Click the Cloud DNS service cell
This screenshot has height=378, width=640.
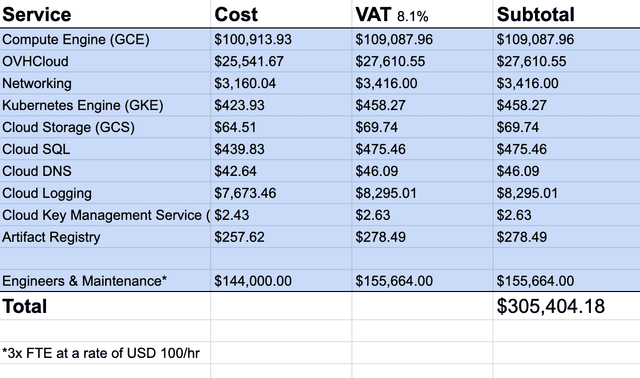[x=105, y=171]
